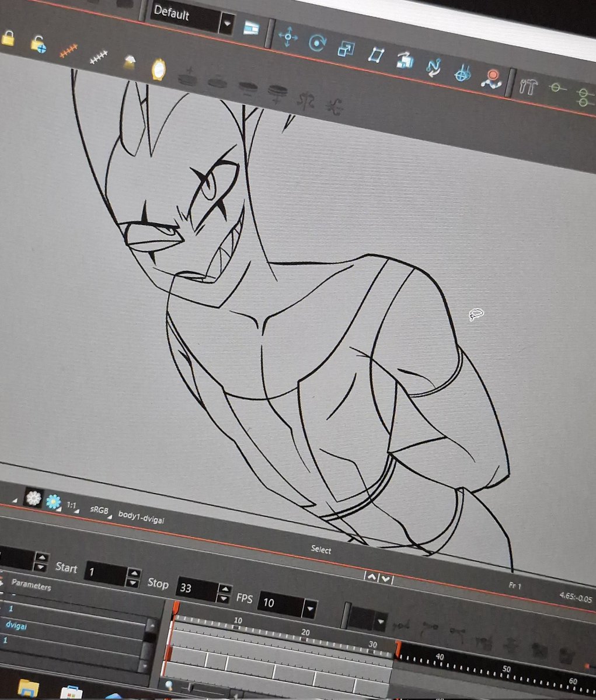Click the up chevron collapse button above timeline
The height and width of the screenshot is (700, 596).
tap(371, 576)
